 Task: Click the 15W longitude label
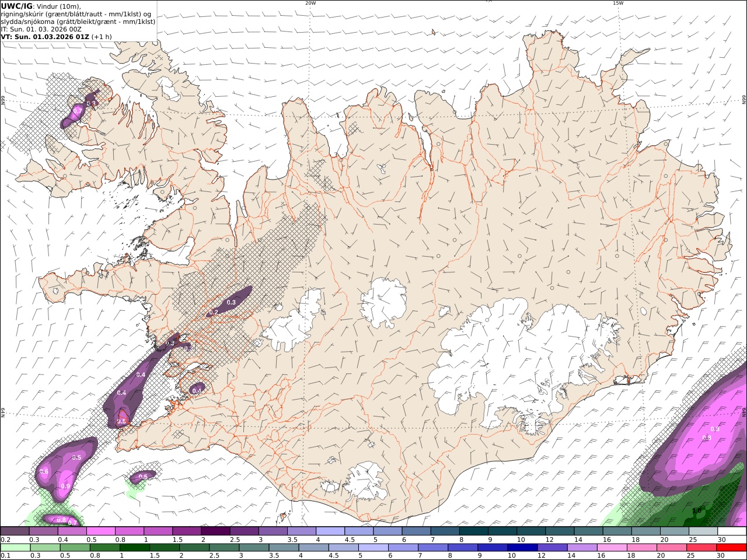(617, 3)
